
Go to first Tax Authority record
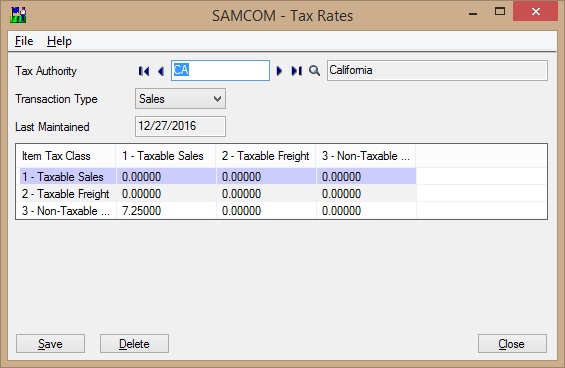144,71
